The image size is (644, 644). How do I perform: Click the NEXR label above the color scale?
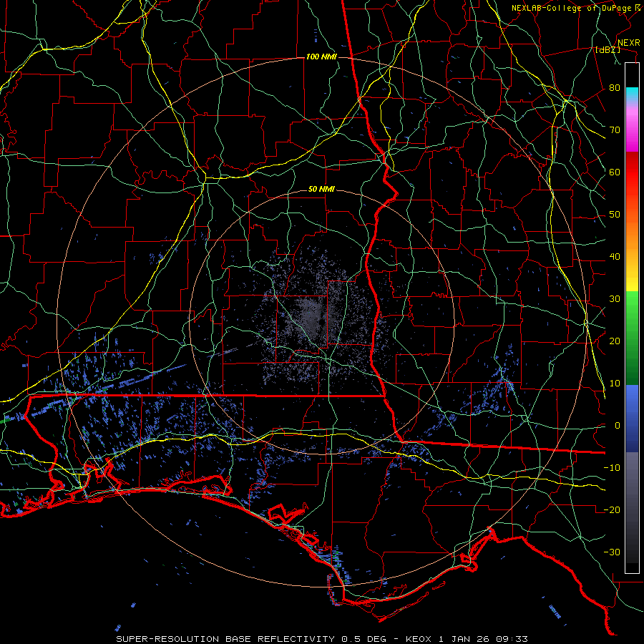[629, 43]
